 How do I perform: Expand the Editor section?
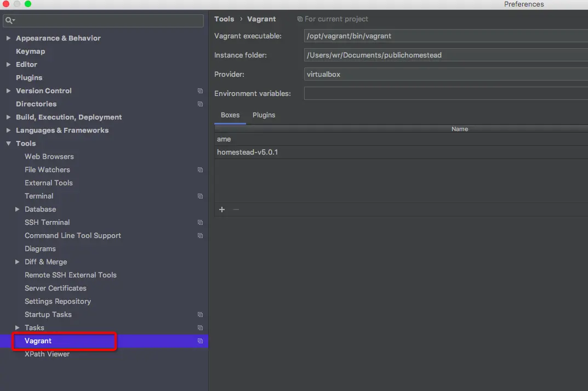[8, 64]
